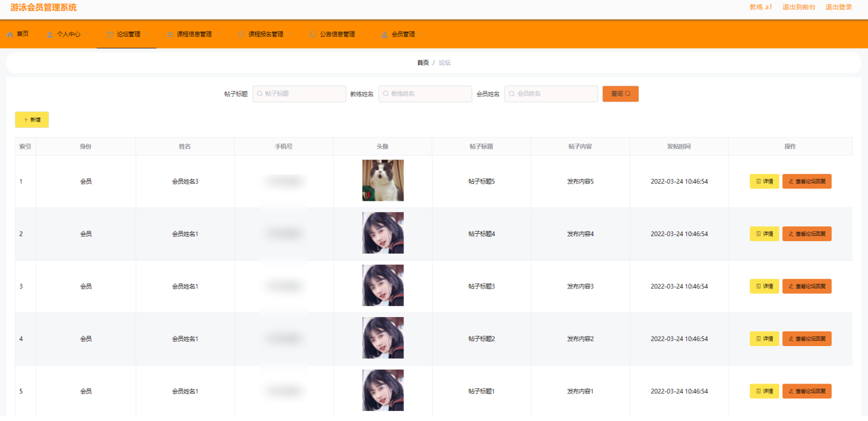Screen dimensions: 868x421
Task: Click the envelope icon beside 论坛管理
Action: [110, 34]
